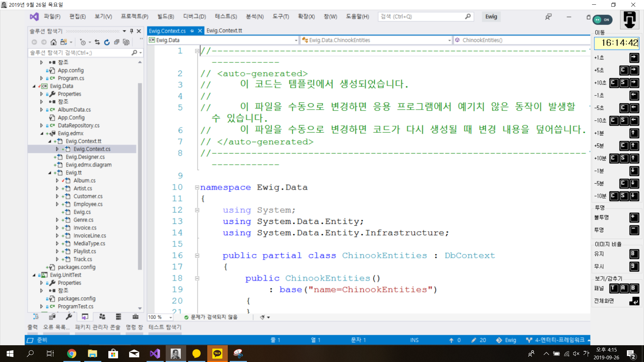Viewport: 644px width, 362px height.
Task: Click the pending changes filter clock icon
Action: pos(83,42)
